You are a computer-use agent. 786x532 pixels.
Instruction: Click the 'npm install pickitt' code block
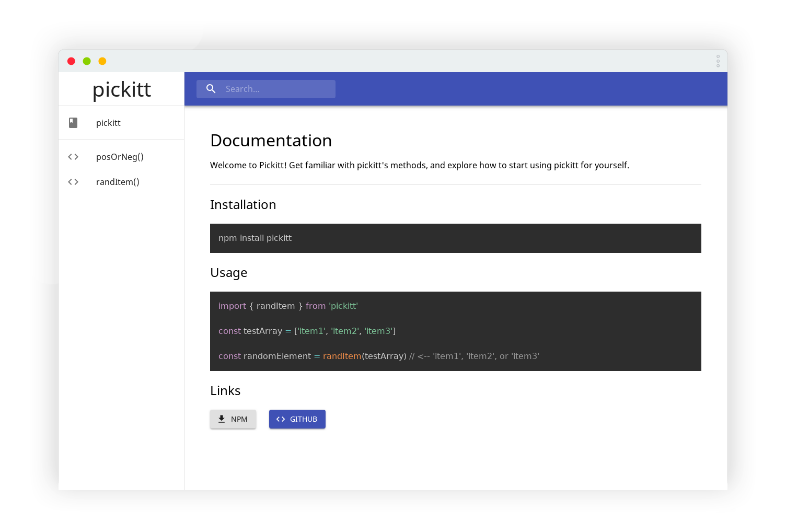pos(456,238)
